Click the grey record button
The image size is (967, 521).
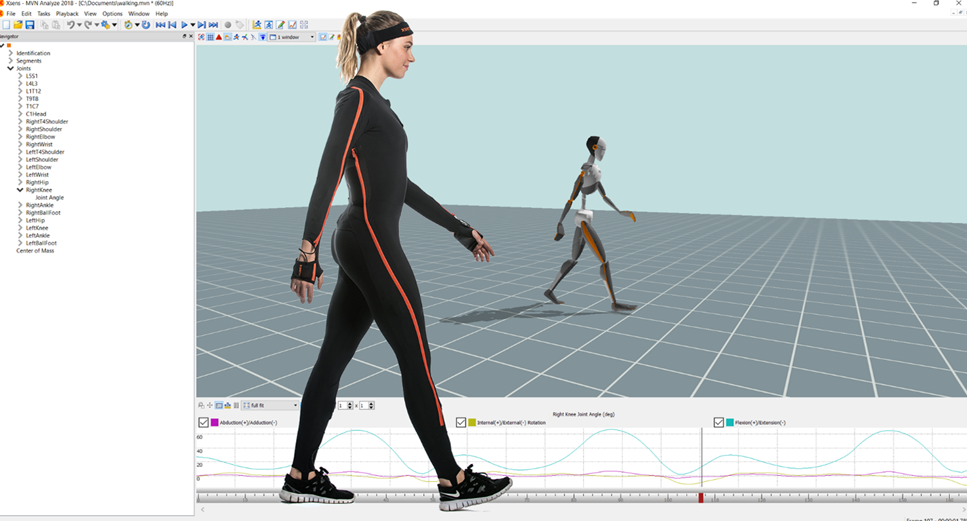point(228,25)
